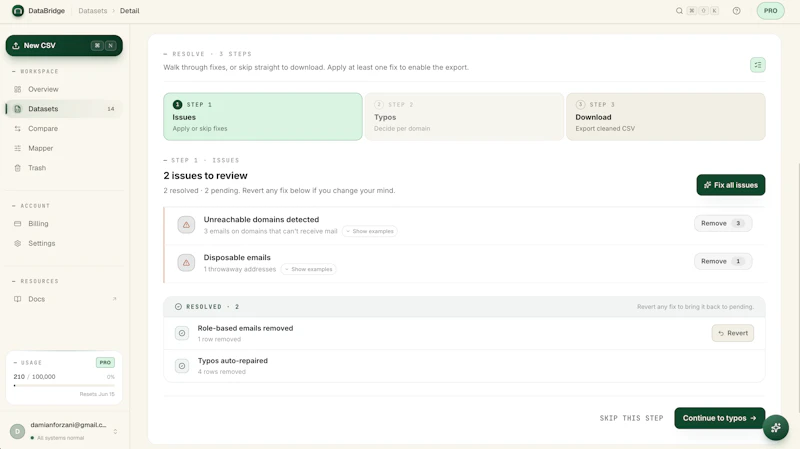This screenshot has height=449, width=800.
Task: Click the Resolve 3 steps header dash
Action: coord(165,54)
